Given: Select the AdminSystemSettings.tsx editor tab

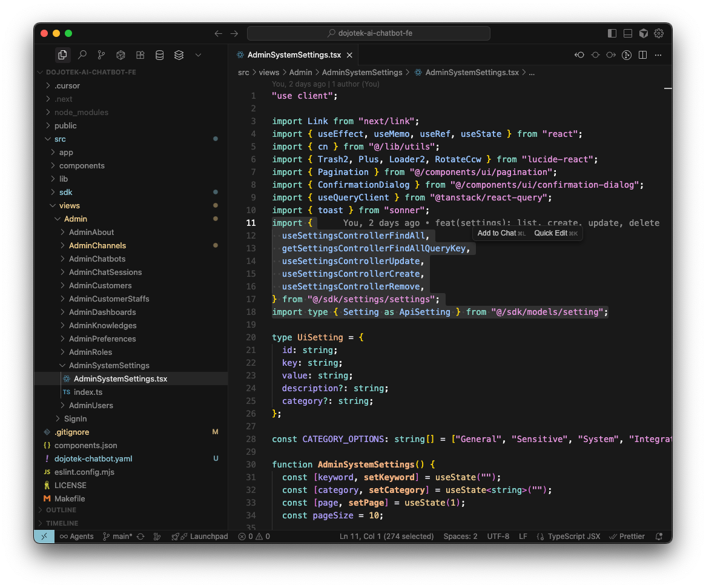Looking at the screenshot, I should (294, 55).
